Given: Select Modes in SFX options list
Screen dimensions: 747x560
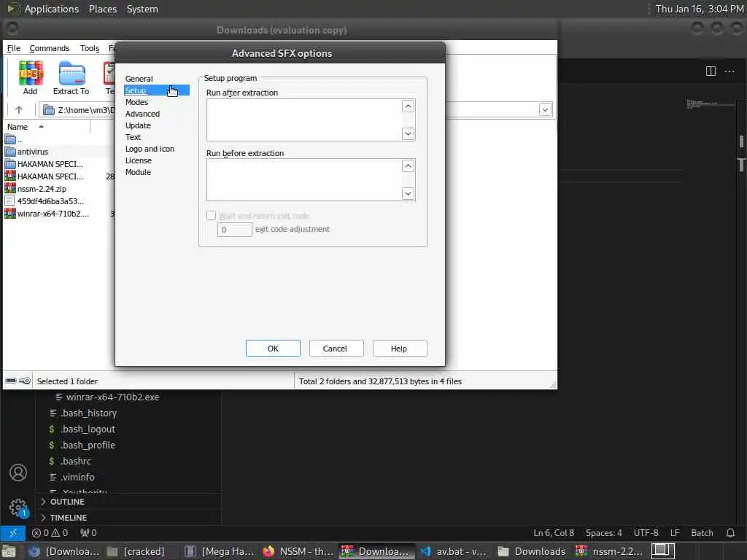Looking at the screenshot, I should coord(136,102).
